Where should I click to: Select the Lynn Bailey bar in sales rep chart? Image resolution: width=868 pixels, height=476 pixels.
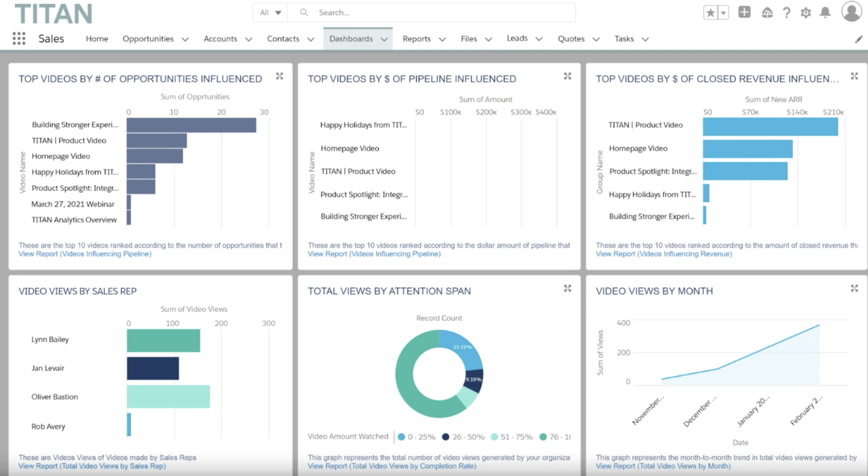pyautogui.click(x=163, y=341)
